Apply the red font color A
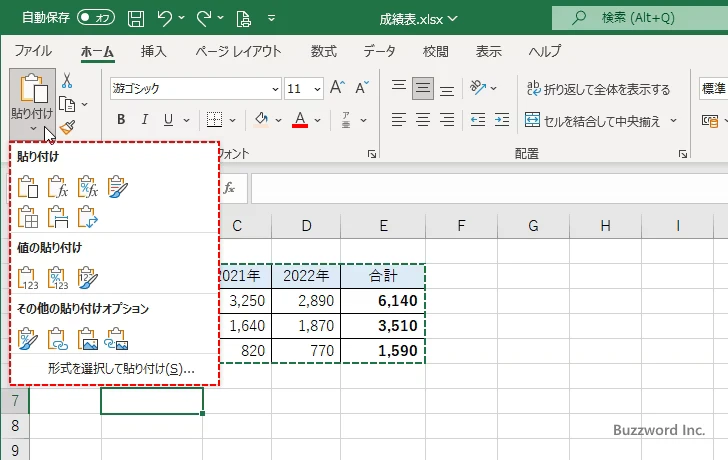Screen dimensions: 728x460 (x=300, y=120)
